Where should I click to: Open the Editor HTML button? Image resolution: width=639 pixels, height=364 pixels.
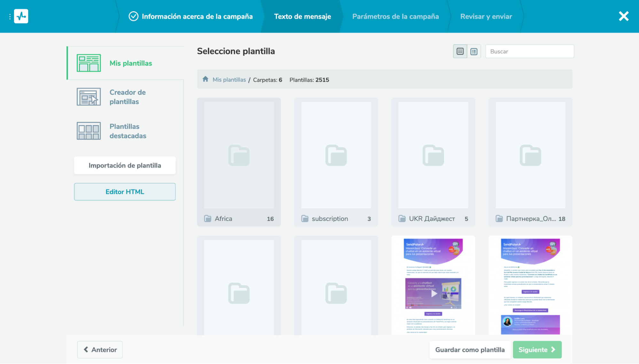[125, 192]
